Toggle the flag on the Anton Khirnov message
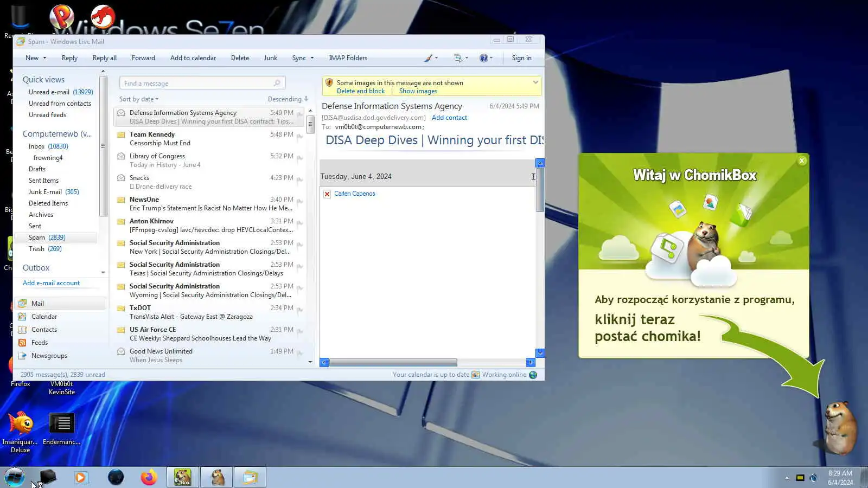The width and height of the screenshot is (868, 488). tap(299, 223)
